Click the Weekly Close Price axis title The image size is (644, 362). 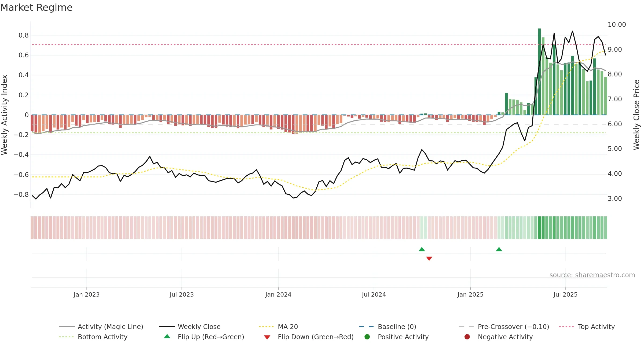click(x=636, y=115)
